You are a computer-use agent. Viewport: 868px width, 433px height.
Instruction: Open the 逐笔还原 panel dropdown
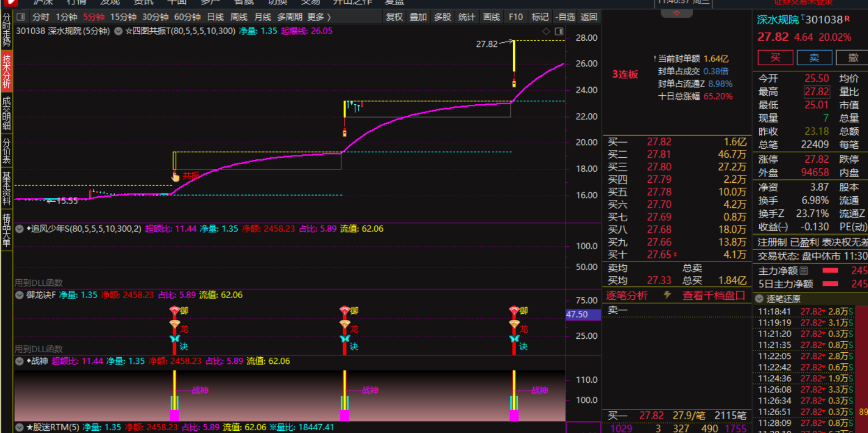(759, 299)
